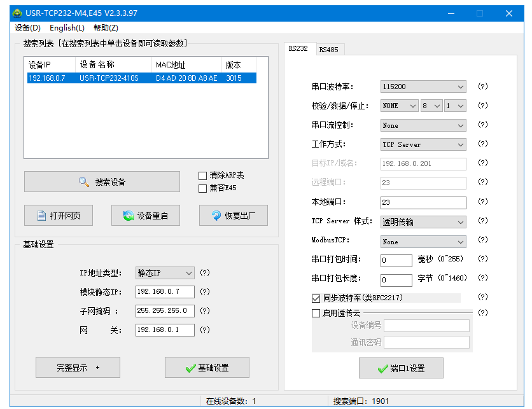This screenshot has width=532, height=409.
Task: Enable the 清除ARP表 checkbox
Action: tap(203, 176)
